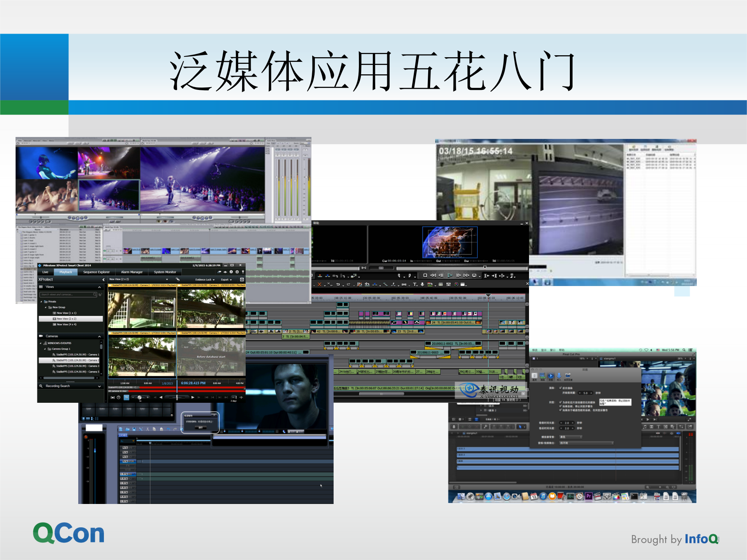Open the 监视器背景 background color dropdown

pos(570,437)
